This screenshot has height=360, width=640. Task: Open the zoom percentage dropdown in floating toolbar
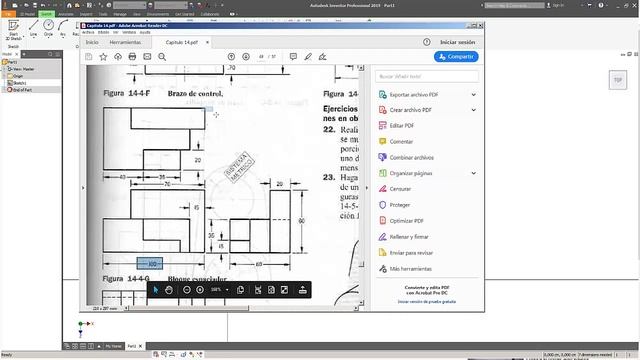click(x=227, y=290)
